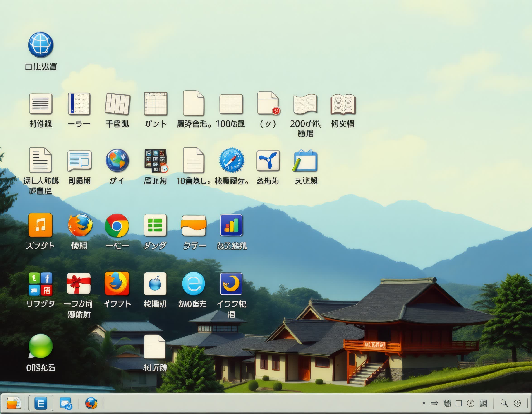Open the green chat bubble icon

pyautogui.click(x=41, y=346)
